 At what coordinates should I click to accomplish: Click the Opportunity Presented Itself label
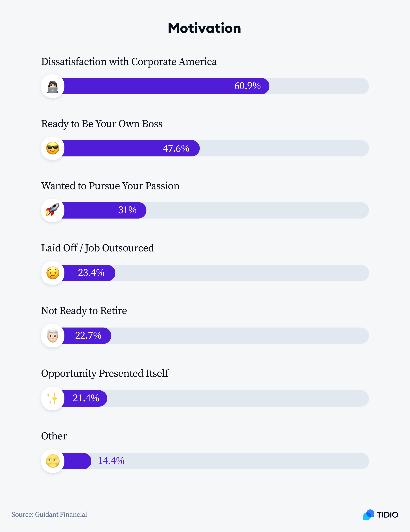click(105, 373)
